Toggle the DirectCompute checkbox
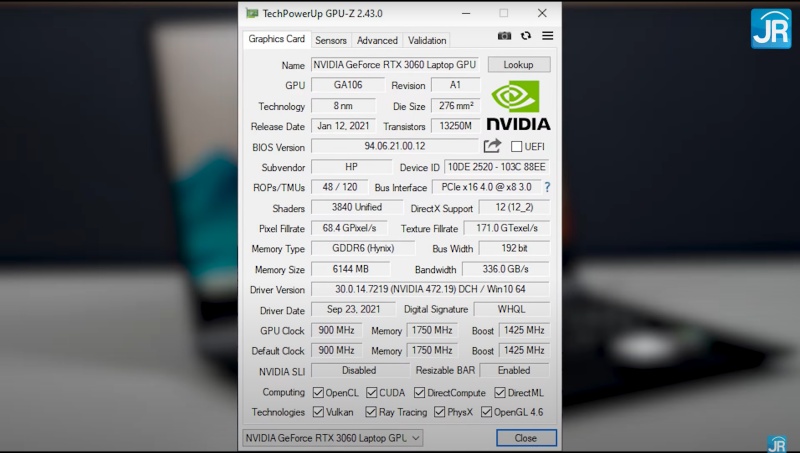The height and width of the screenshot is (453, 800). pos(419,392)
